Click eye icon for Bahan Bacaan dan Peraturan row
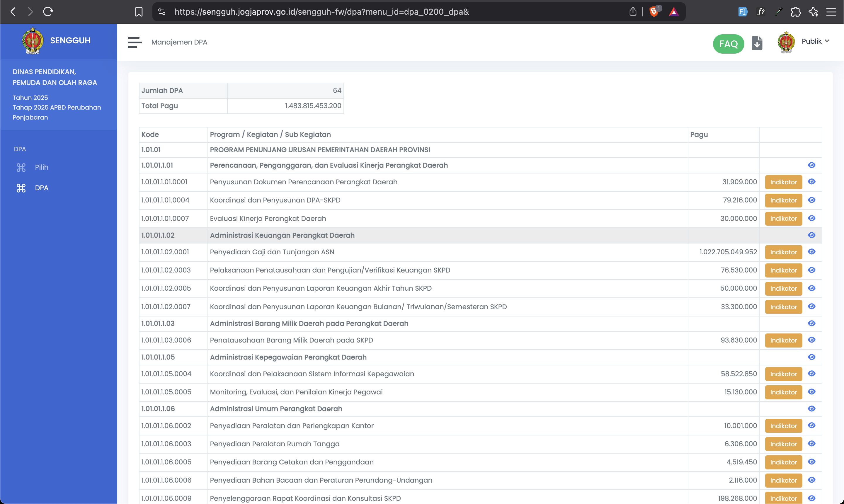The height and width of the screenshot is (504, 844). coord(811,480)
